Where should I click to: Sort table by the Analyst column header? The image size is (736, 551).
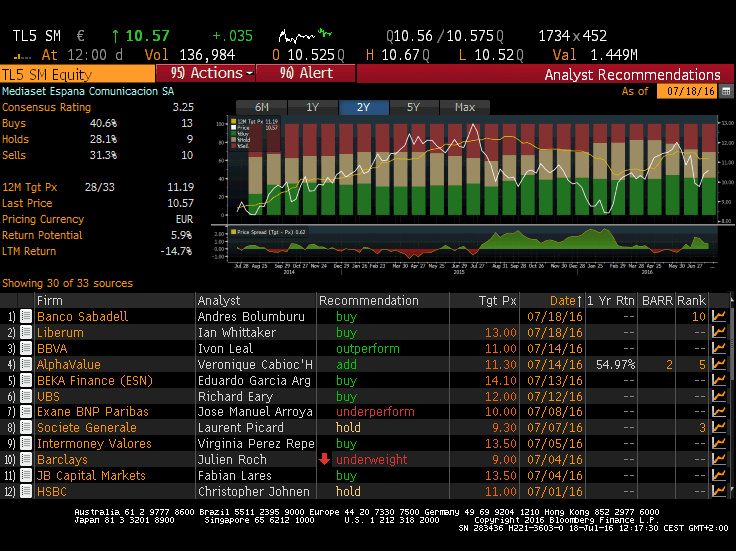click(256, 300)
